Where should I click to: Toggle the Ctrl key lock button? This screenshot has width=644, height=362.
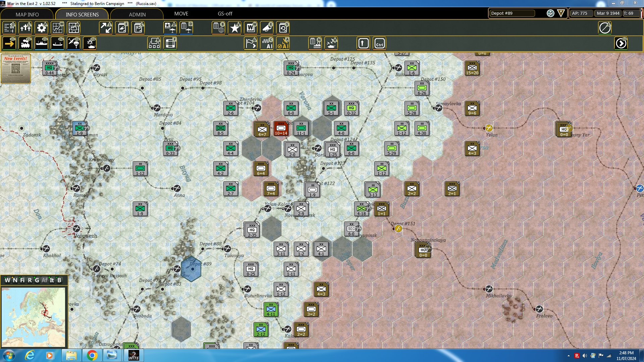click(379, 44)
